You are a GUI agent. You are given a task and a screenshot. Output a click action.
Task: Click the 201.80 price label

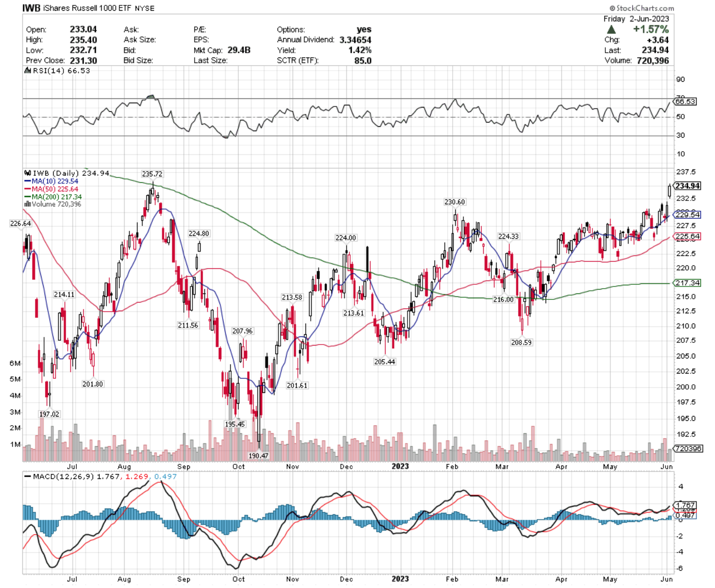click(93, 384)
